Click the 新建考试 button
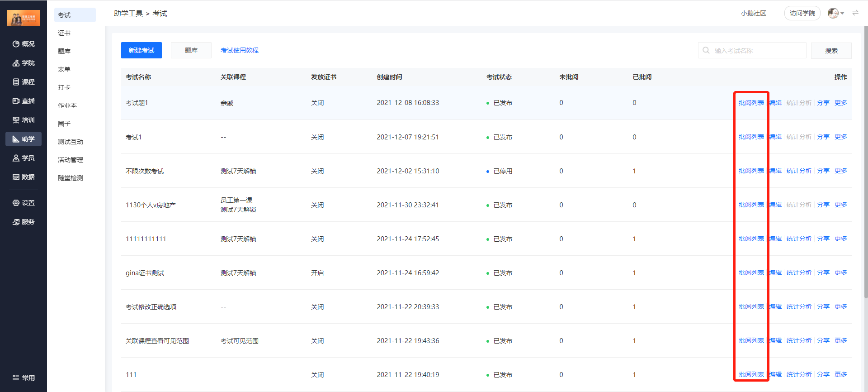The image size is (868, 392). (x=141, y=50)
